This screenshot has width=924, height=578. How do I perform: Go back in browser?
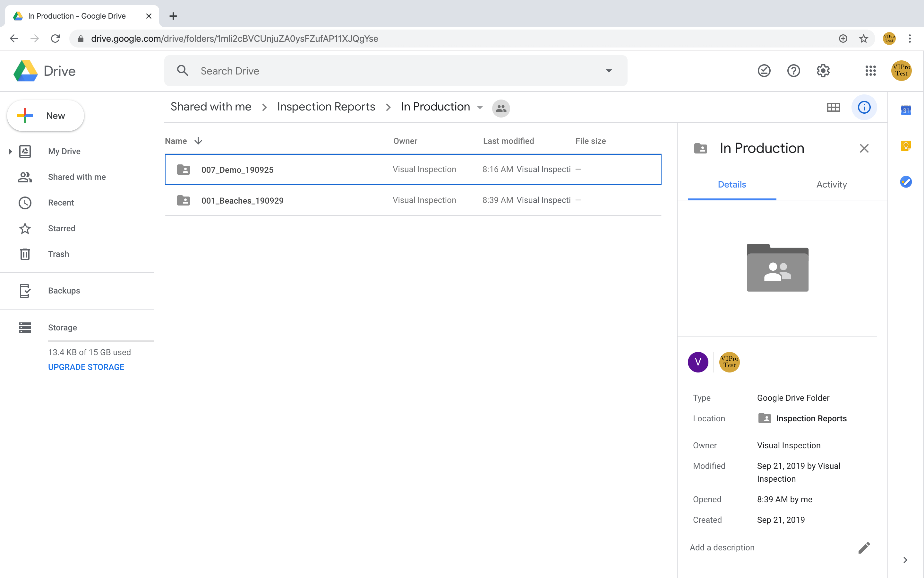coord(14,39)
